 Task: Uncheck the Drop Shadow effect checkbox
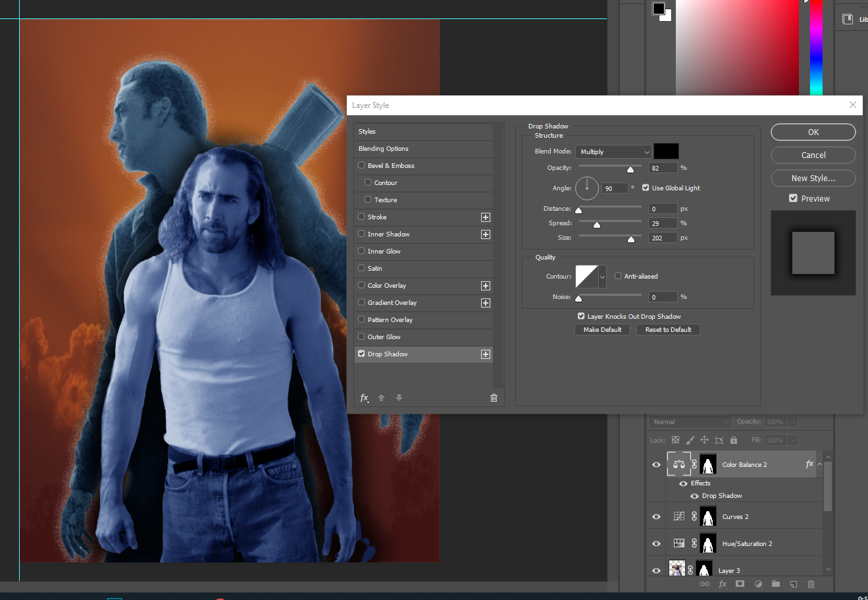coord(361,354)
